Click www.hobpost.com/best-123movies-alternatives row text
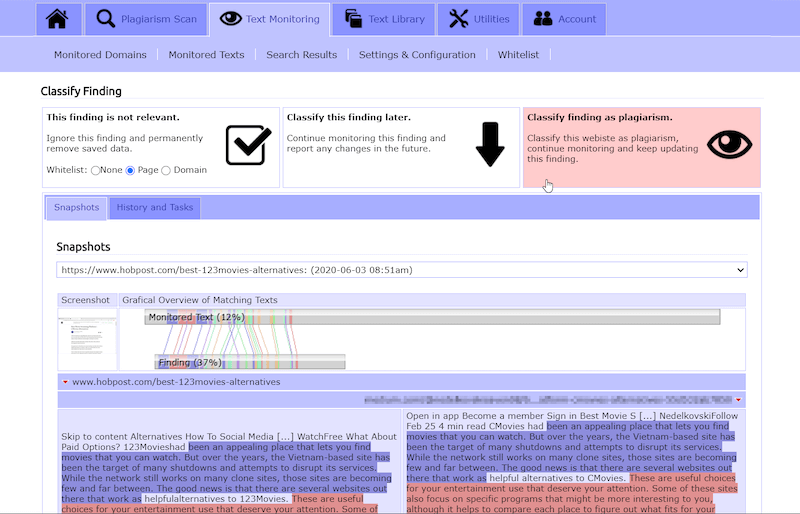 point(176,382)
